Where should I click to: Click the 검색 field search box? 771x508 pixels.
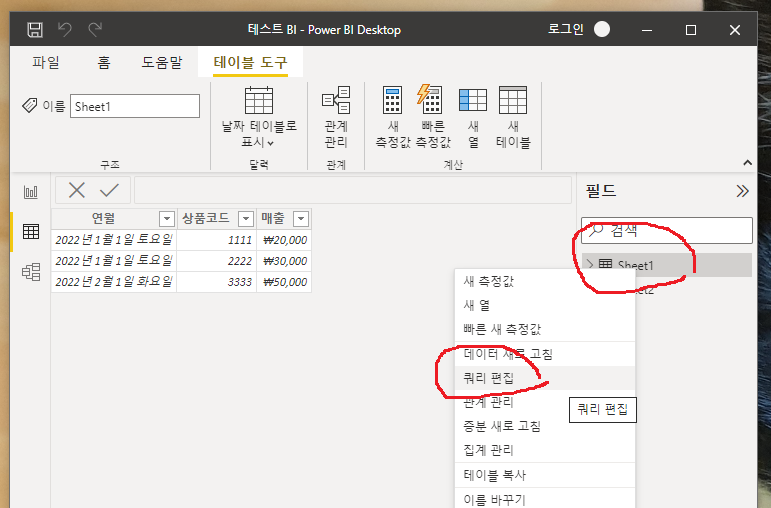pyautogui.click(x=667, y=230)
